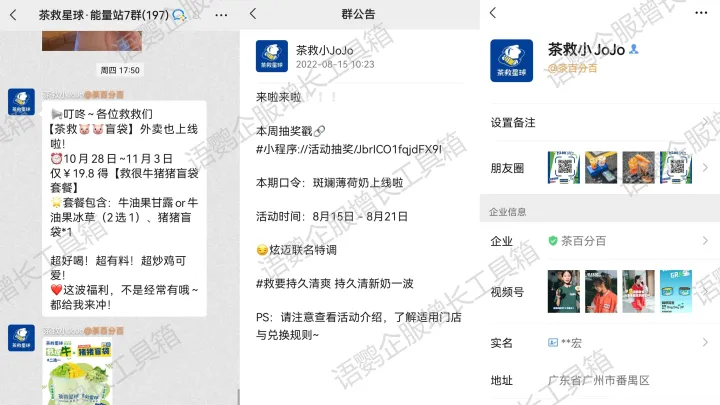The width and height of the screenshot is (720, 405).
Task: Tap the 10月28日 blind-bag promo message bubble
Action: 124,207
